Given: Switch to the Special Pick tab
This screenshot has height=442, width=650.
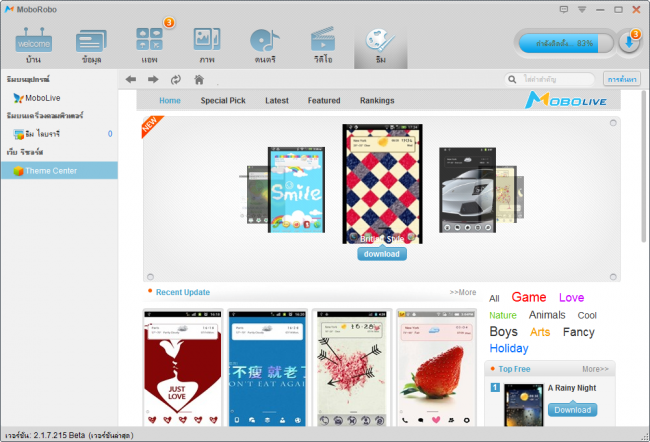Looking at the screenshot, I should click(223, 100).
